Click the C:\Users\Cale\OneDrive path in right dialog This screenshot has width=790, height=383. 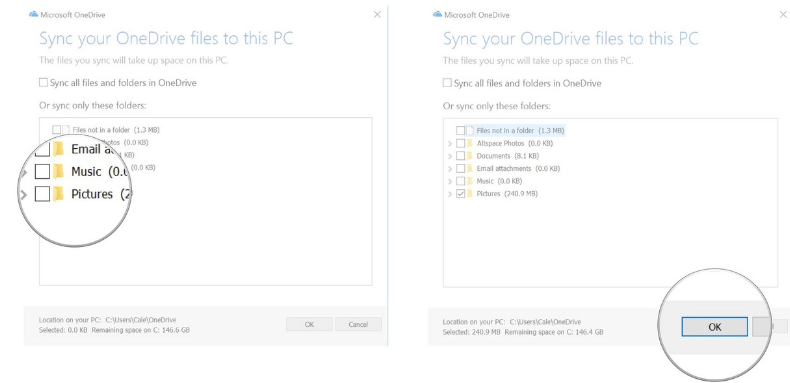pyautogui.click(x=545, y=322)
